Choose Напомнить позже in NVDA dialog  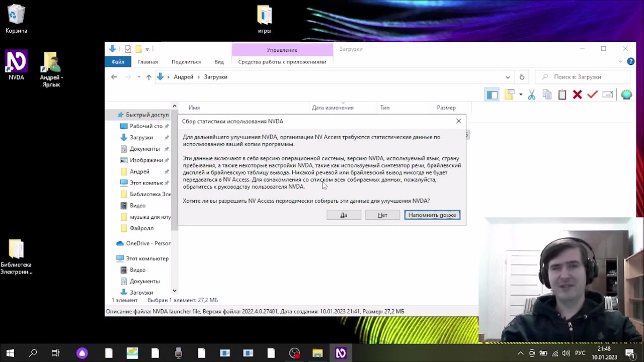pos(432,215)
